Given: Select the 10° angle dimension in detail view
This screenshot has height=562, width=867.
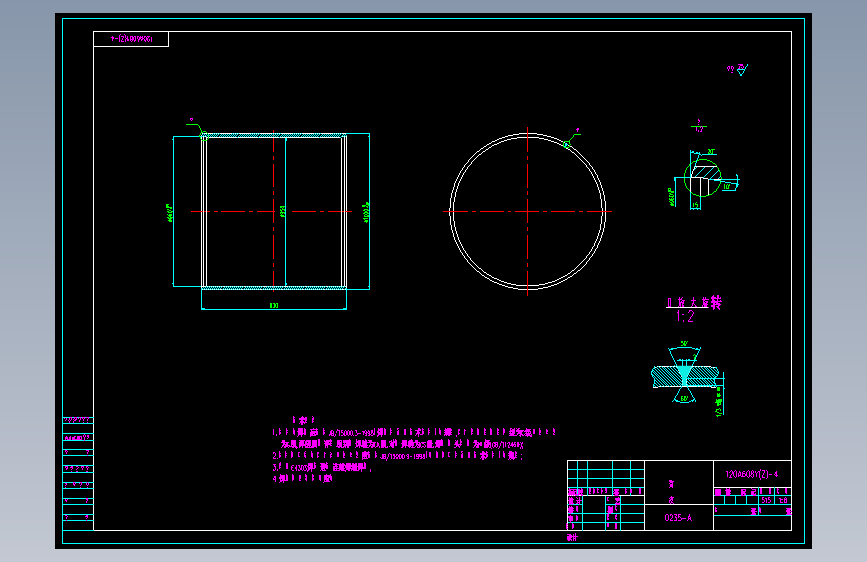Looking at the screenshot, I should 728,186.
